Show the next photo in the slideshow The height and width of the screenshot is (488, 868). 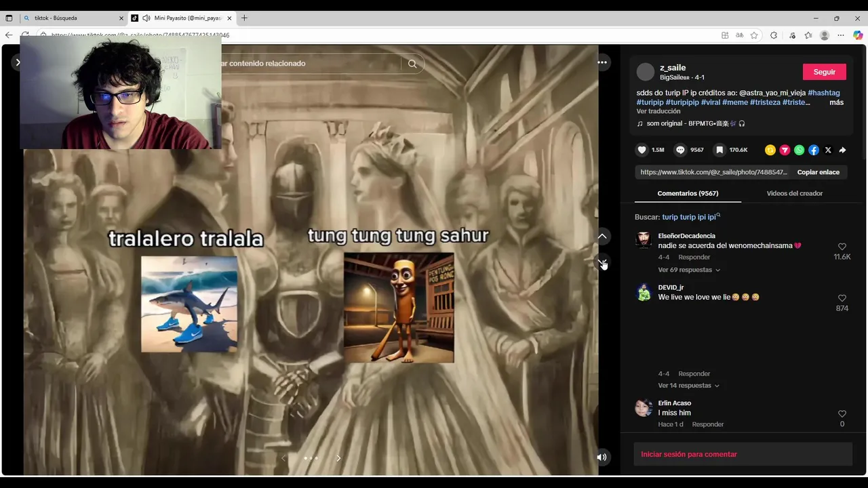338,458
